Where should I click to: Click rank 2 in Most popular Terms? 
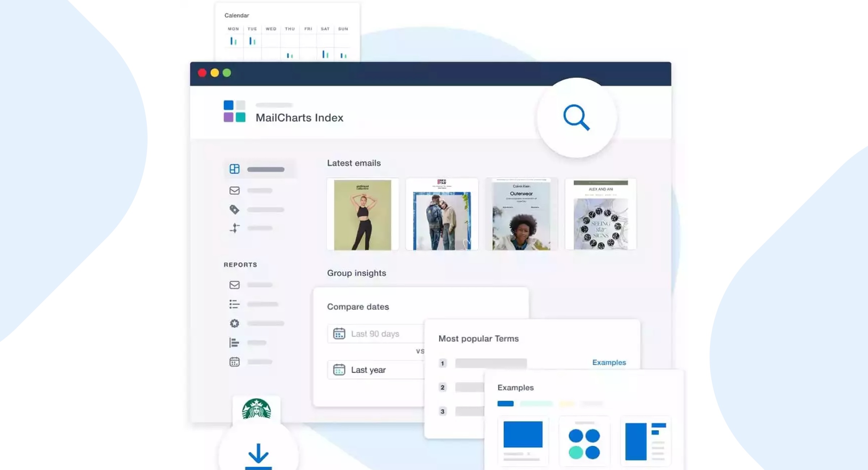point(442,387)
